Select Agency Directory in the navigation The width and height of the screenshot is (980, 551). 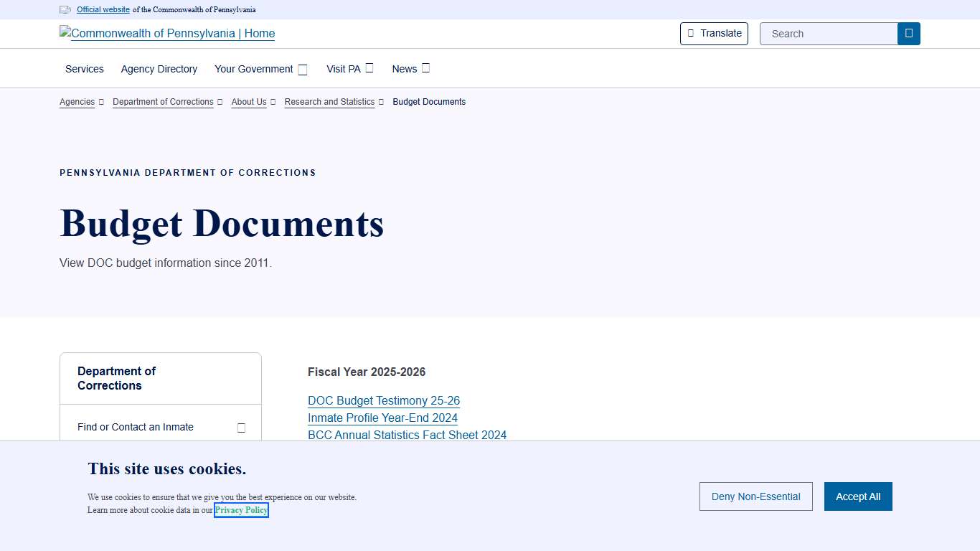pyautogui.click(x=159, y=69)
